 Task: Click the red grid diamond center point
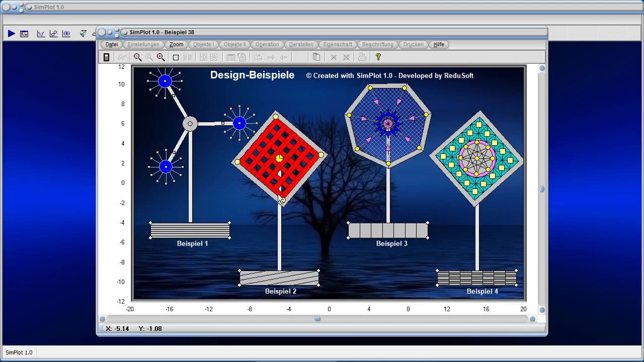point(279,158)
